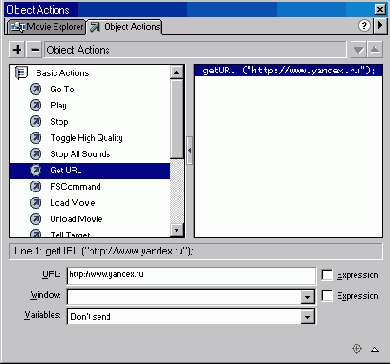Click the Basic Actions book icon
Viewport: 390px width, 364px height.
(22, 73)
